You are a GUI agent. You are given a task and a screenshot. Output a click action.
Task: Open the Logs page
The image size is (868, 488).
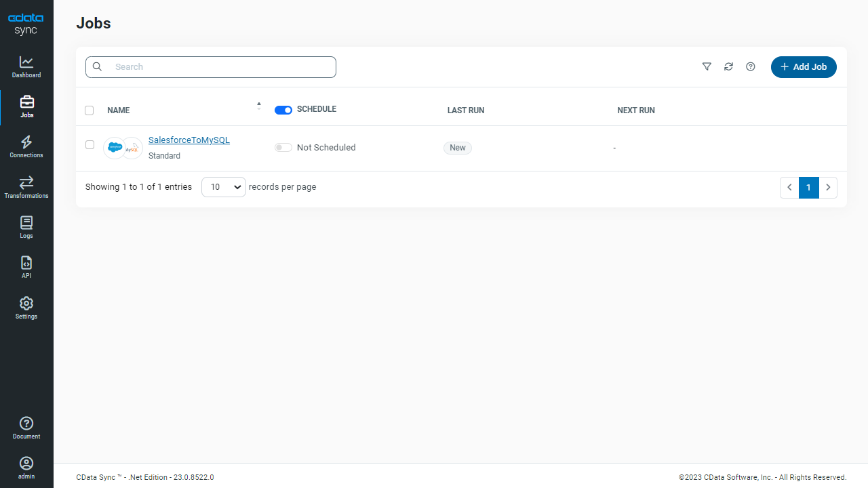26,227
